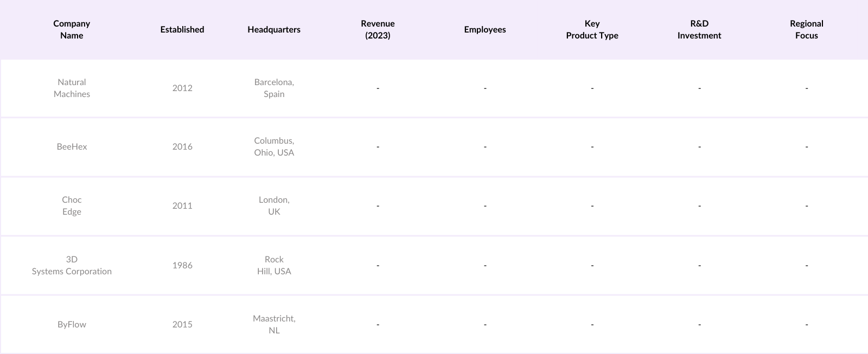Click the London, UK headquarters cell

[x=274, y=205]
